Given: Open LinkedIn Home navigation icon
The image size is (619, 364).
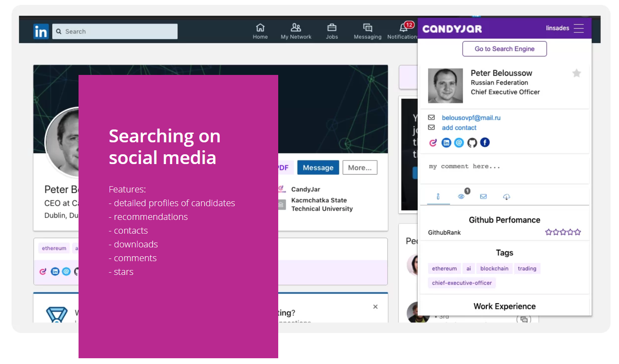Looking at the screenshot, I should pyautogui.click(x=260, y=31).
